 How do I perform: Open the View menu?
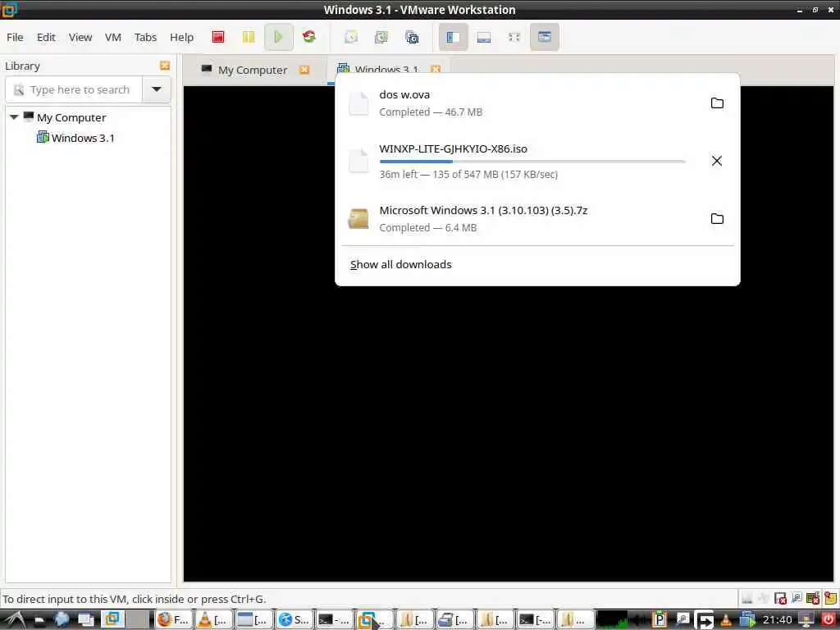80,37
